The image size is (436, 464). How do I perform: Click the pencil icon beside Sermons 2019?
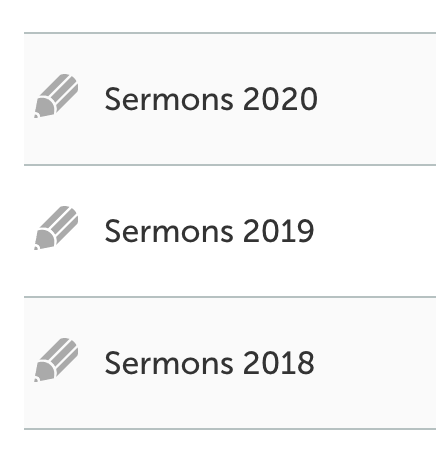pos(56,228)
